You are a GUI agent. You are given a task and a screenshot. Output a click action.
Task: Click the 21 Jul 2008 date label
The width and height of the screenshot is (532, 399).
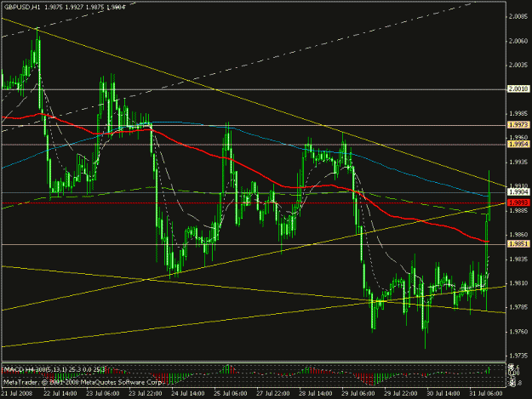17,394
